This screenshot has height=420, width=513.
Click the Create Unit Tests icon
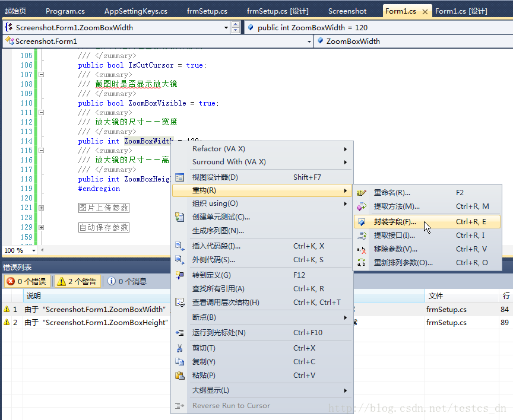coord(180,217)
